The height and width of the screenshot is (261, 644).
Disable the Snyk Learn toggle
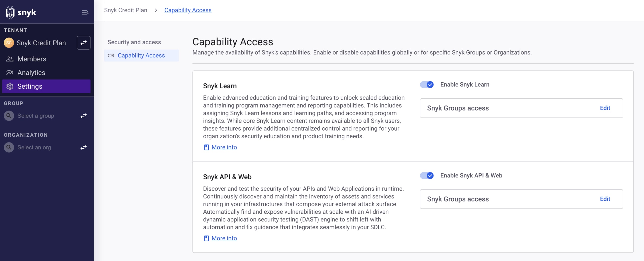[427, 85]
